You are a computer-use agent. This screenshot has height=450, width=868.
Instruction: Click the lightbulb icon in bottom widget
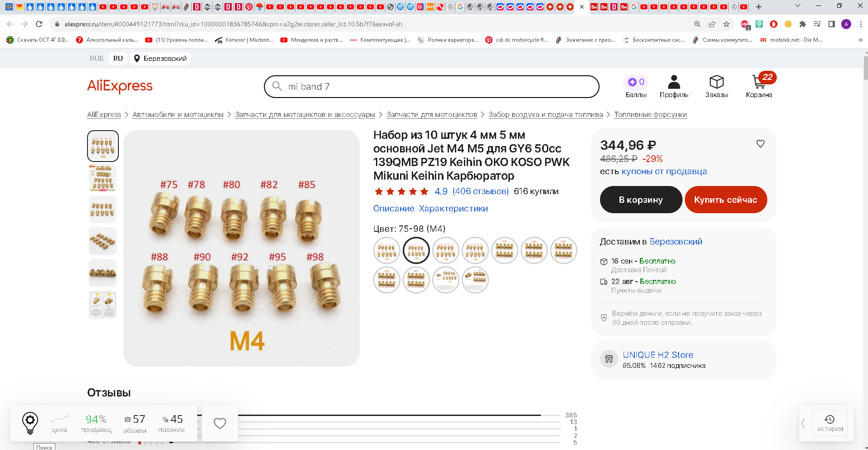tap(30, 423)
